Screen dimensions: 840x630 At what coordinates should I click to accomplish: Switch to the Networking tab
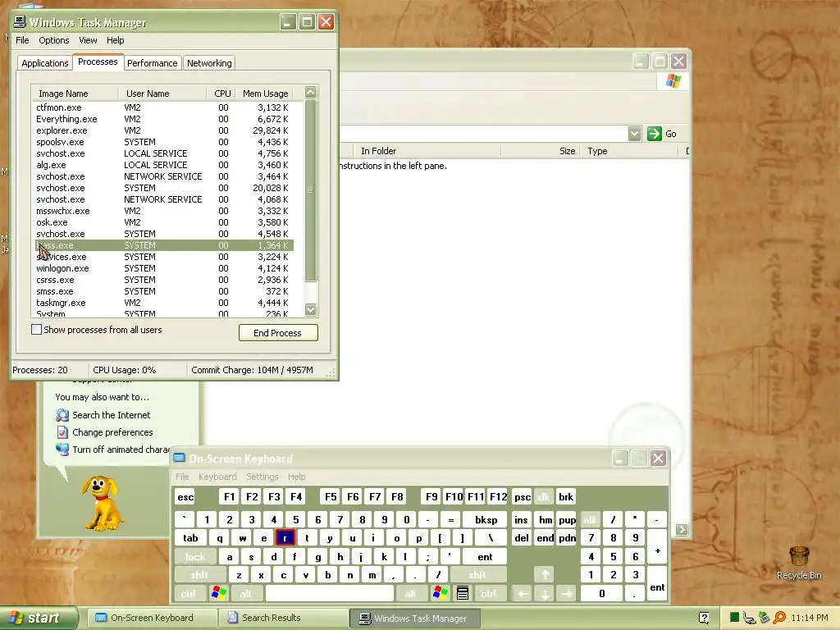click(209, 63)
